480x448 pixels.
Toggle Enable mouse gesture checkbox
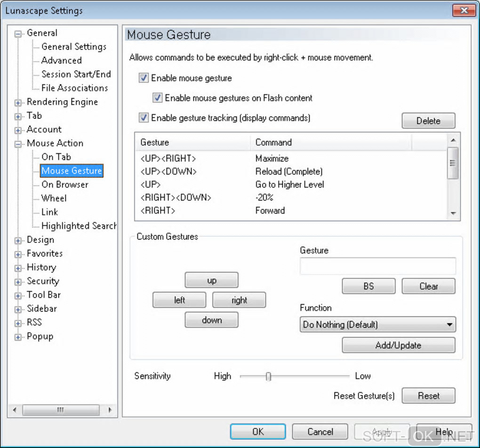click(x=144, y=78)
